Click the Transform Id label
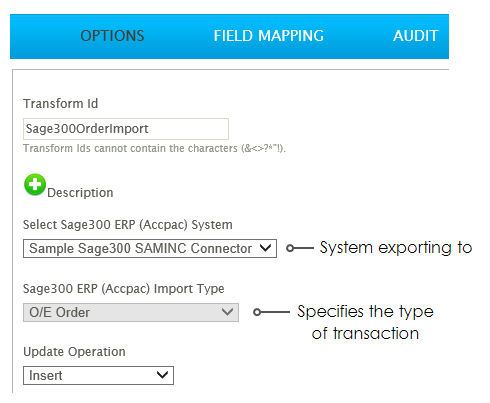Viewport: 490px width, 403px height. pyautogui.click(x=61, y=104)
